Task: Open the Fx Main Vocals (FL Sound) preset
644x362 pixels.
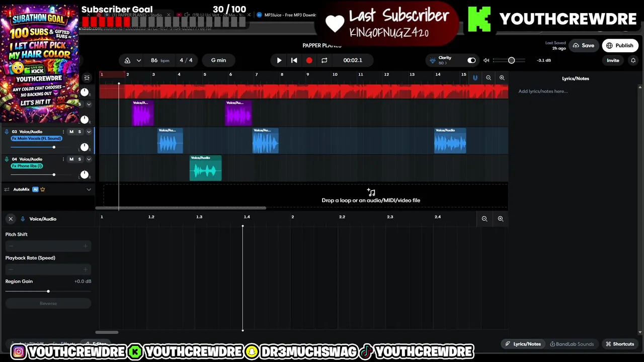Action: 36,138
